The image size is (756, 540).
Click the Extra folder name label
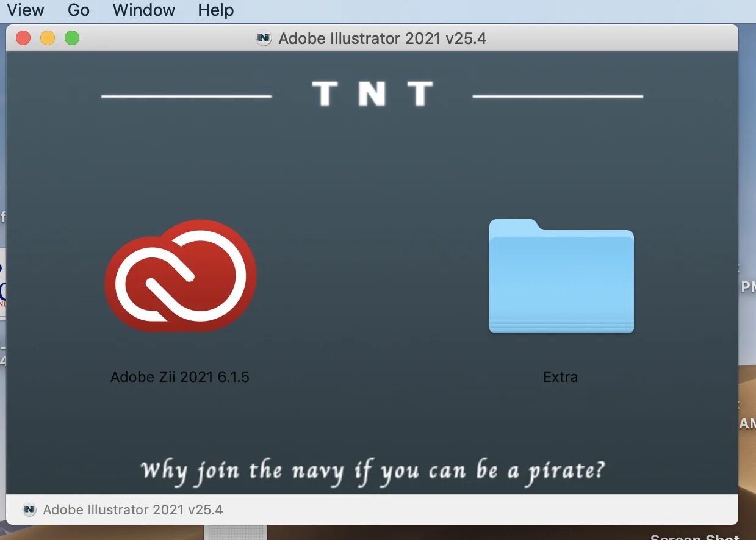560,376
